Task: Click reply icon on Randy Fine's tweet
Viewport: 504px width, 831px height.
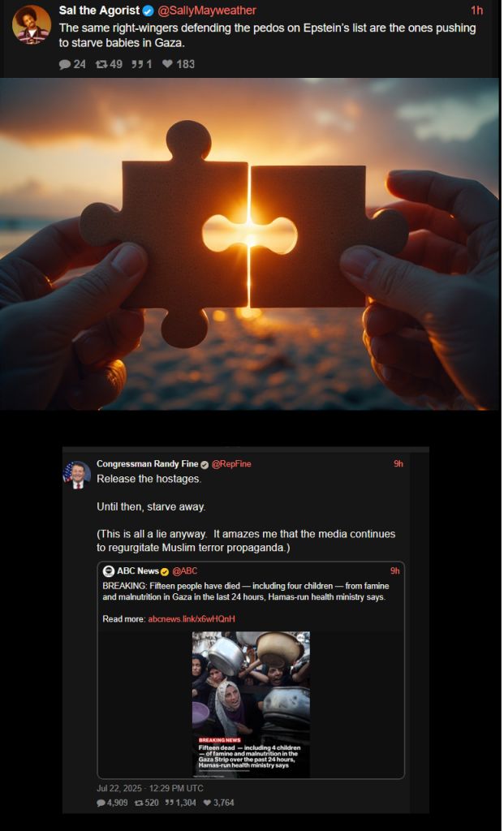Action: click(101, 803)
